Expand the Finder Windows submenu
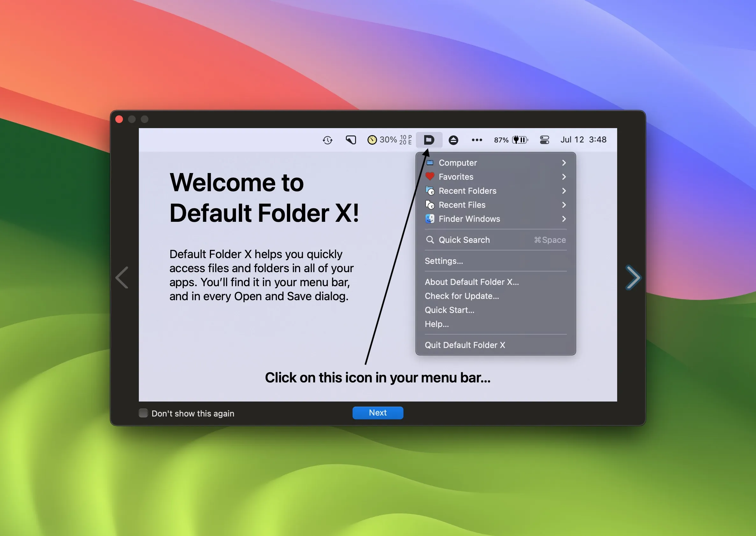The image size is (756, 536). point(564,219)
